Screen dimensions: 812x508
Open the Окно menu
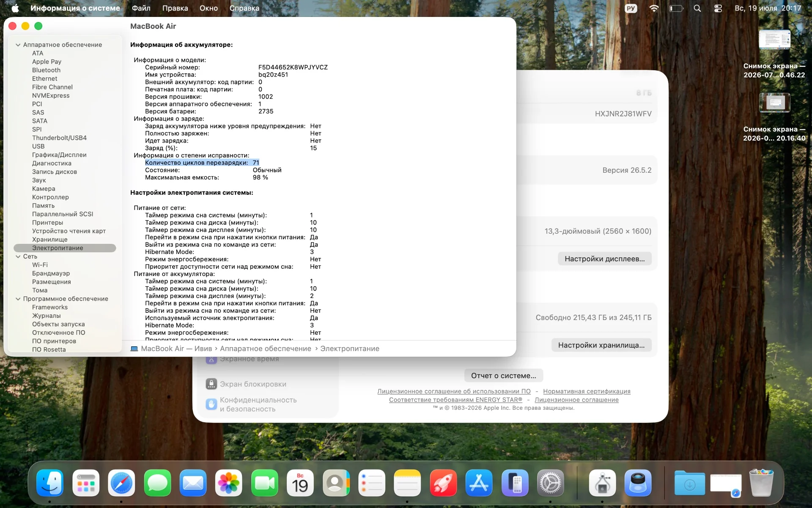pos(208,8)
